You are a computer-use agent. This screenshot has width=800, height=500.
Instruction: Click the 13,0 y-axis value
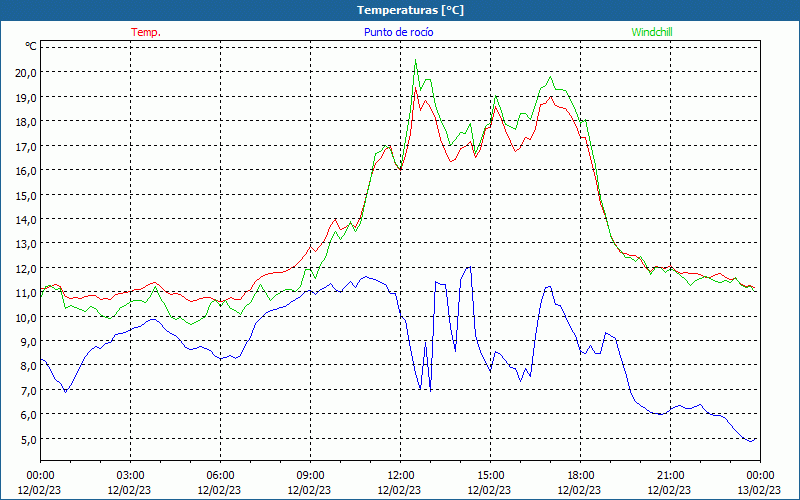coord(26,244)
